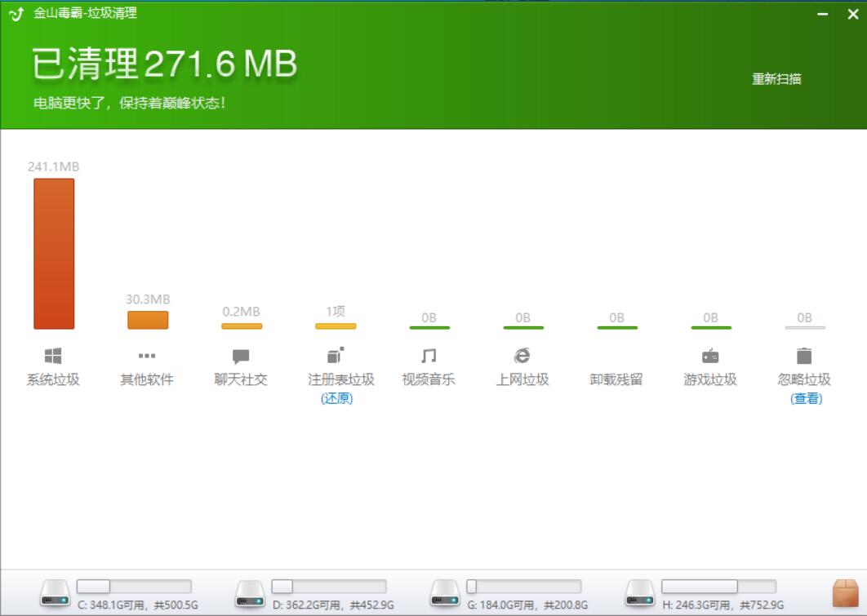
Task: Minimize the 垃圾清理 window
Action: tap(823, 15)
